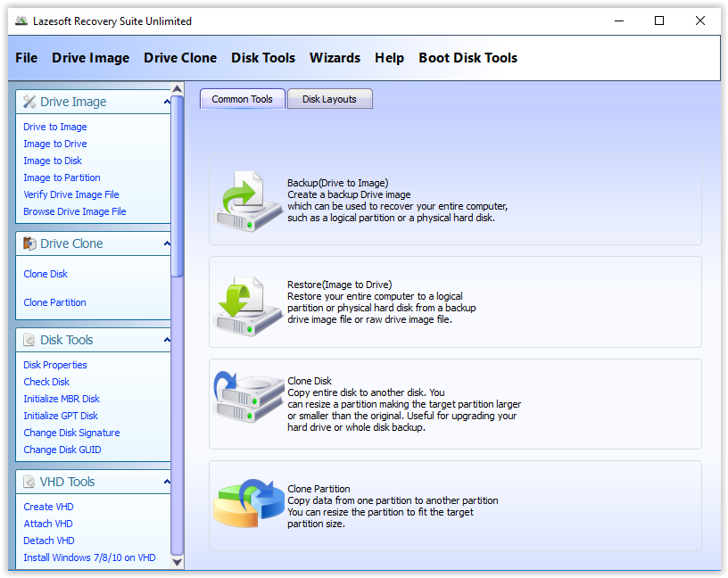Minimize the Lazesoft Recovery Suite window
The image size is (728, 578).
[x=619, y=21]
